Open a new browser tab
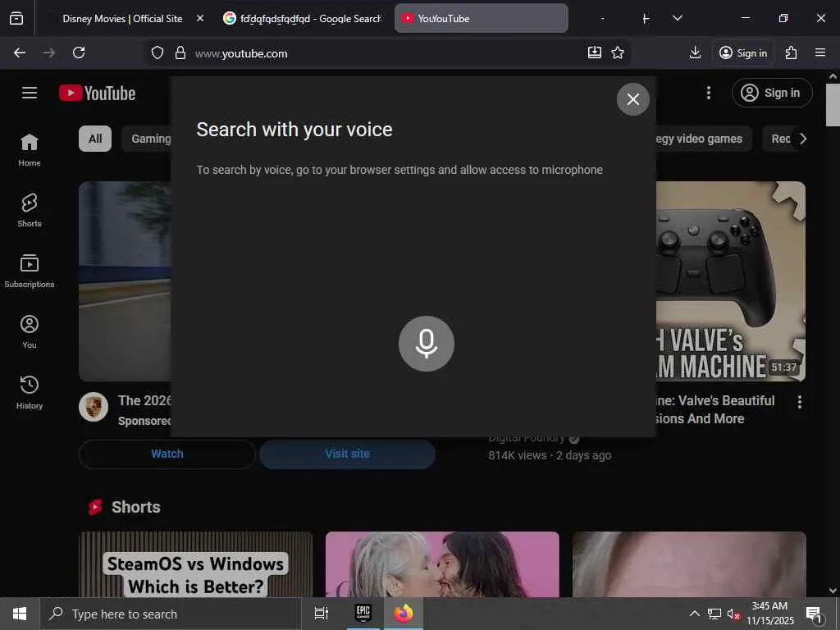Image resolution: width=840 pixels, height=630 pixels. 646,19
